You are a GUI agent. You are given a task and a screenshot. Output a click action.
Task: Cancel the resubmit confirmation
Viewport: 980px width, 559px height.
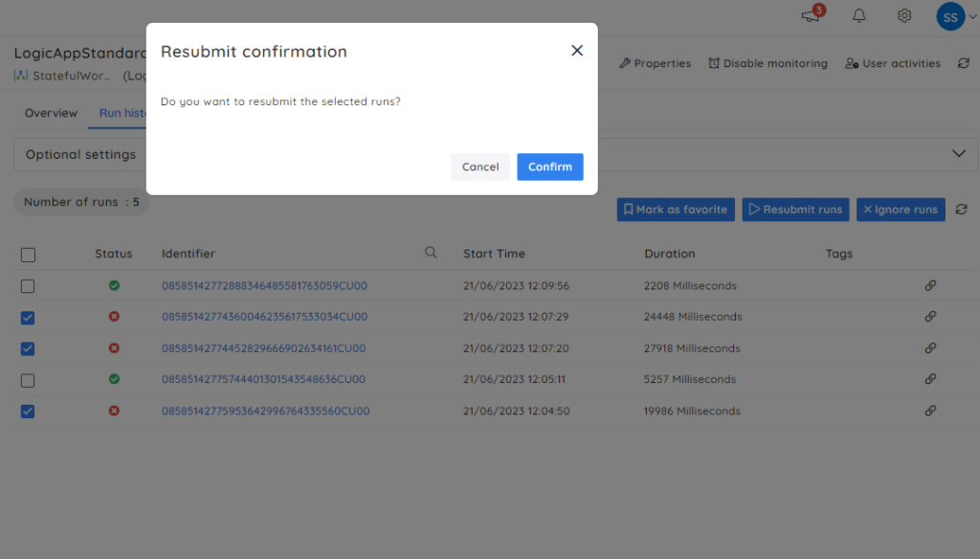tap(480, 166)
